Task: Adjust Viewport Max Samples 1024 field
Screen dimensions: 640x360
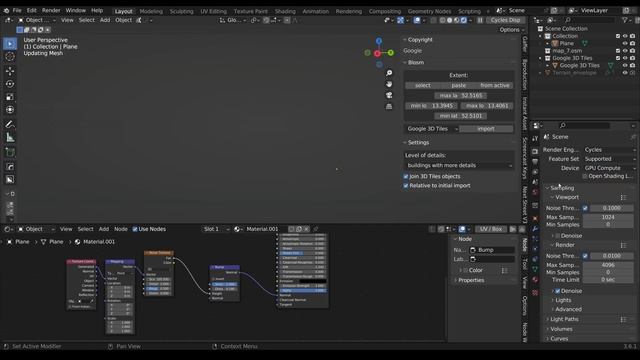Action: coord(608,217)
